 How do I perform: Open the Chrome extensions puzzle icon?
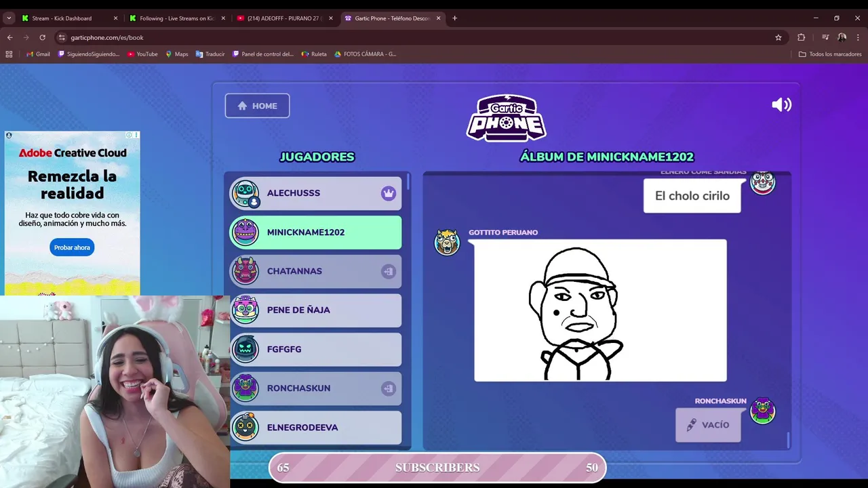(x=801, y=37)
